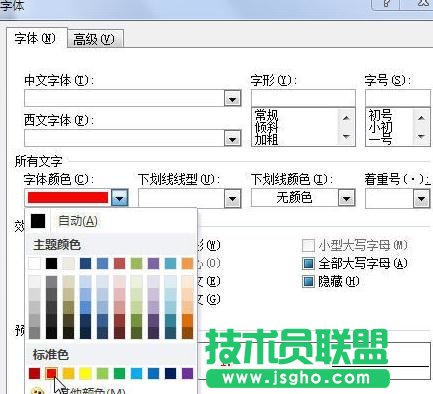Pick blue in 标准色 row

point(153,373)
